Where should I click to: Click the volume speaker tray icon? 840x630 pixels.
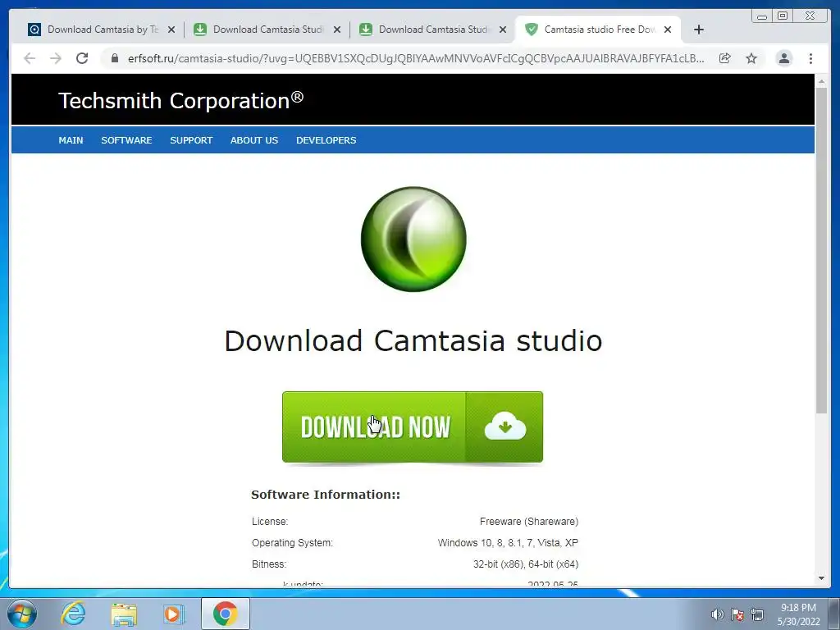[717, 614]
